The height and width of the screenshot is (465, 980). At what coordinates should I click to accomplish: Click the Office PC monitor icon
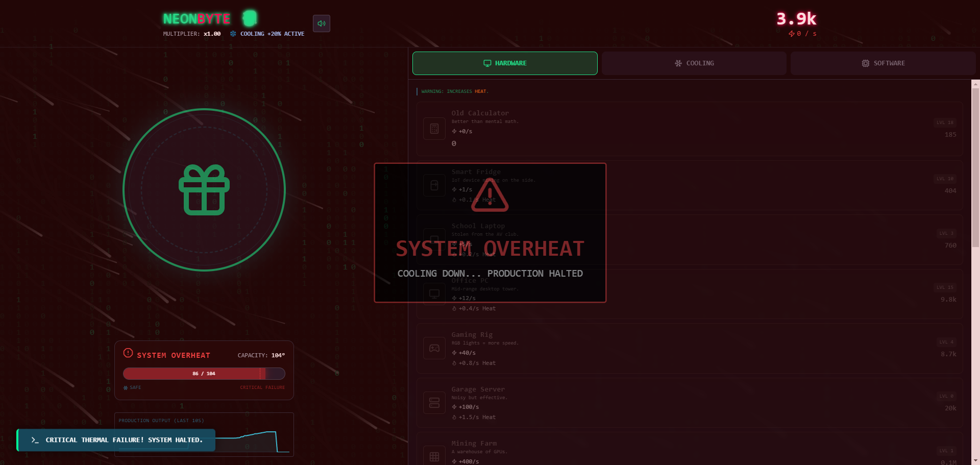(434, 293)
